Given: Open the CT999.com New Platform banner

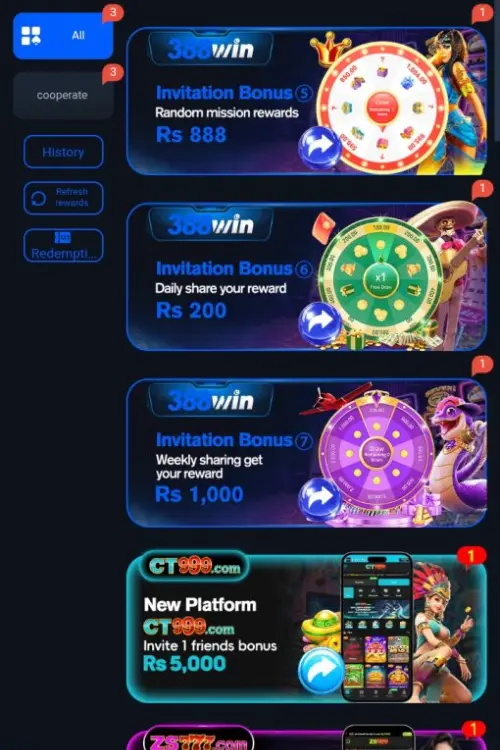Looking at the screenshot, I should (x=307, y=628).
